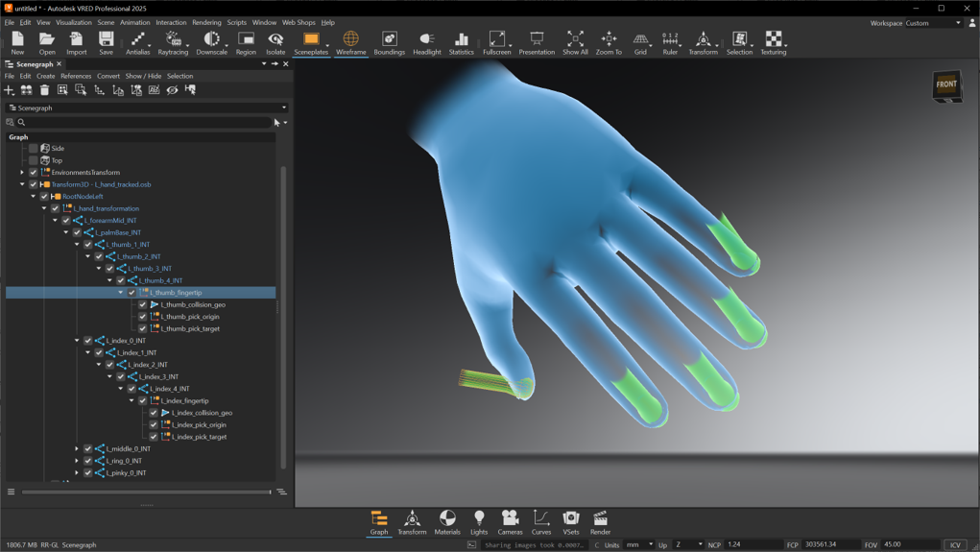
Task: Open the Rendering menu
Action: click(x=206, y=22)
